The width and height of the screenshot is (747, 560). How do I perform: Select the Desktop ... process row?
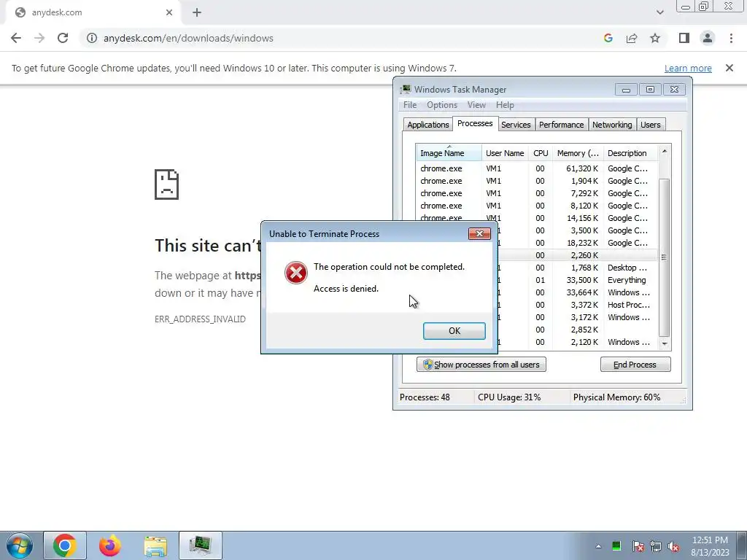[578, 268]
